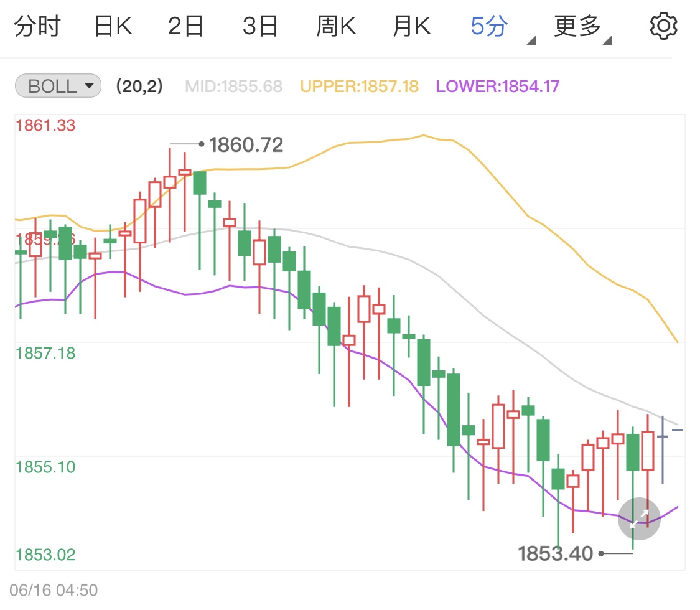Click the MID:1855.68 value label
Screen dimensions: 700x610
click(233, 86)
